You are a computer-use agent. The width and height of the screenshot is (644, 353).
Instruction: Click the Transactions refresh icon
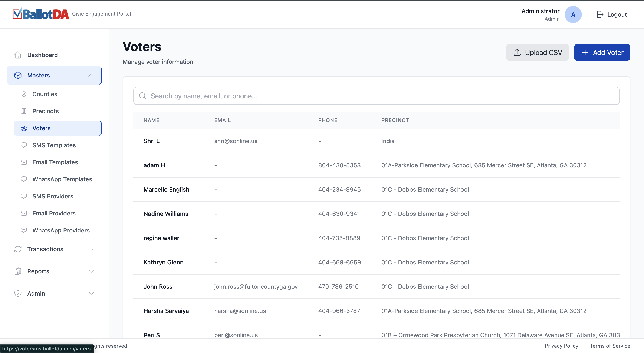(18, 249)
